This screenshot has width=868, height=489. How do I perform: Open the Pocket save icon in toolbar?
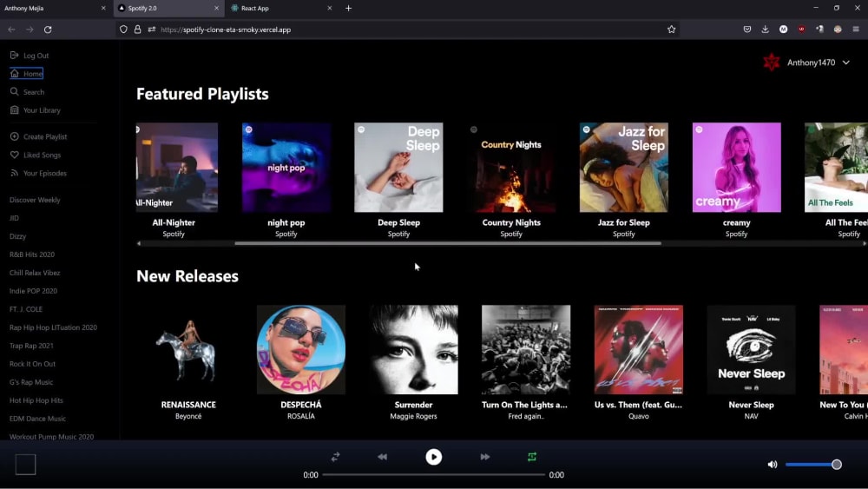[746, 30]
